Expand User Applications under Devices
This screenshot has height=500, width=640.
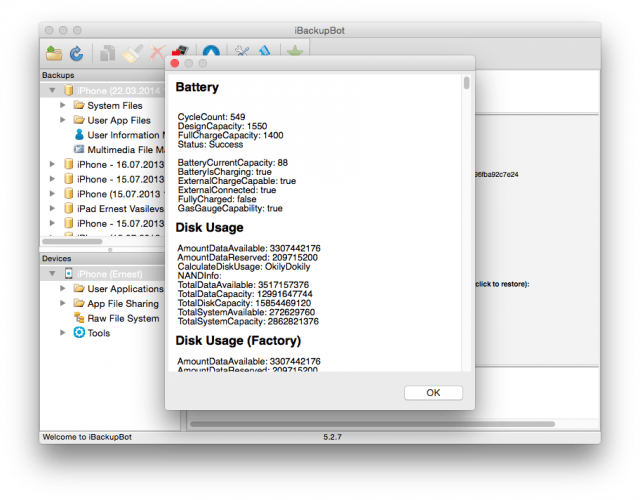pyautogui.click(x=64, y=289)
